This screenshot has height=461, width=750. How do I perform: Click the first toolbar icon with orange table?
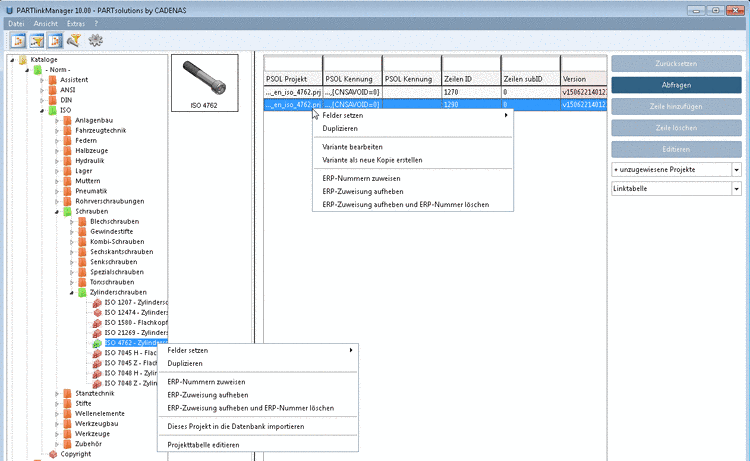[x=18, y=41]
